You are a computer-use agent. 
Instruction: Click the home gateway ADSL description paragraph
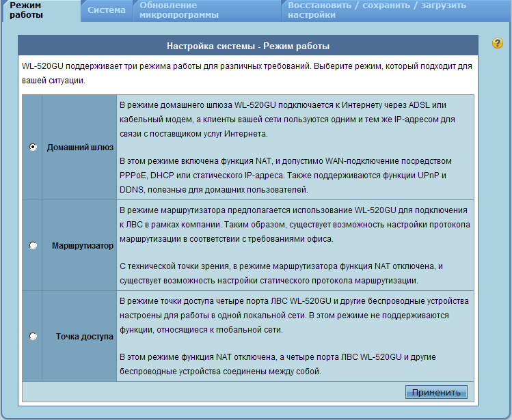[x=287, y=120]
